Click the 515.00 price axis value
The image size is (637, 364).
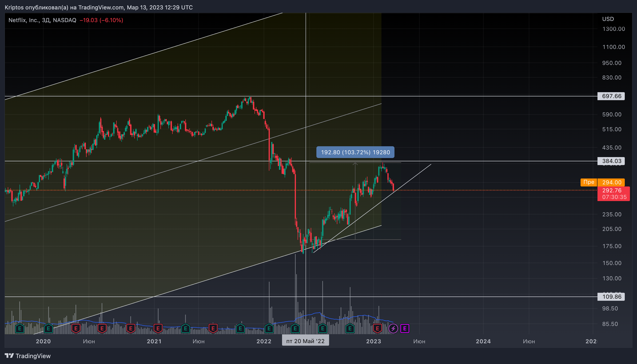[612, 129]
